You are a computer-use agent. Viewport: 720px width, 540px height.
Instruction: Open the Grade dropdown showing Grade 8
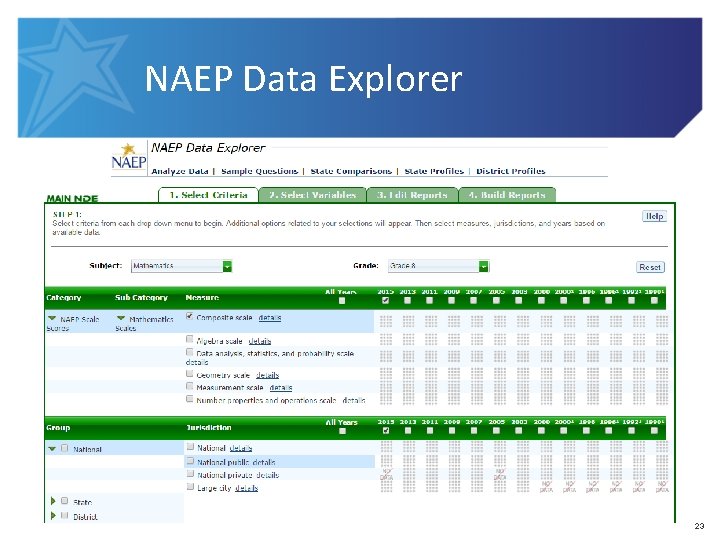tap(439, 266)
